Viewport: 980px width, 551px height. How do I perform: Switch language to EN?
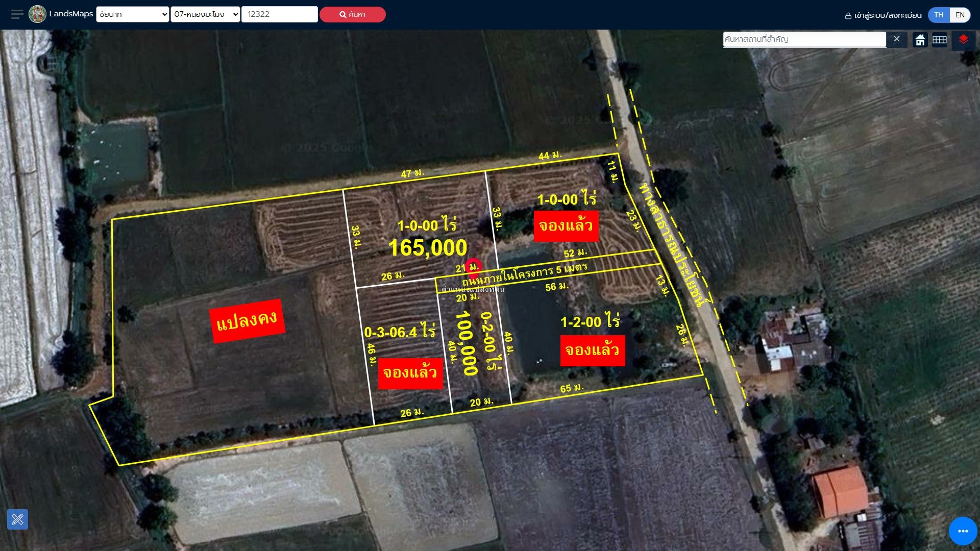click(x=960, y=15)
